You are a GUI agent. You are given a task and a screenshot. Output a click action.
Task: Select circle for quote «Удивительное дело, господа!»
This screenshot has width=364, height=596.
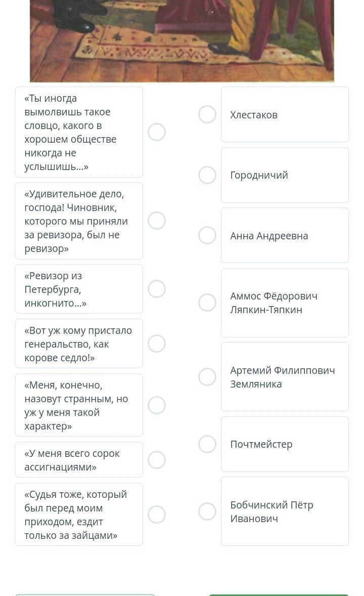click(157, 221)
